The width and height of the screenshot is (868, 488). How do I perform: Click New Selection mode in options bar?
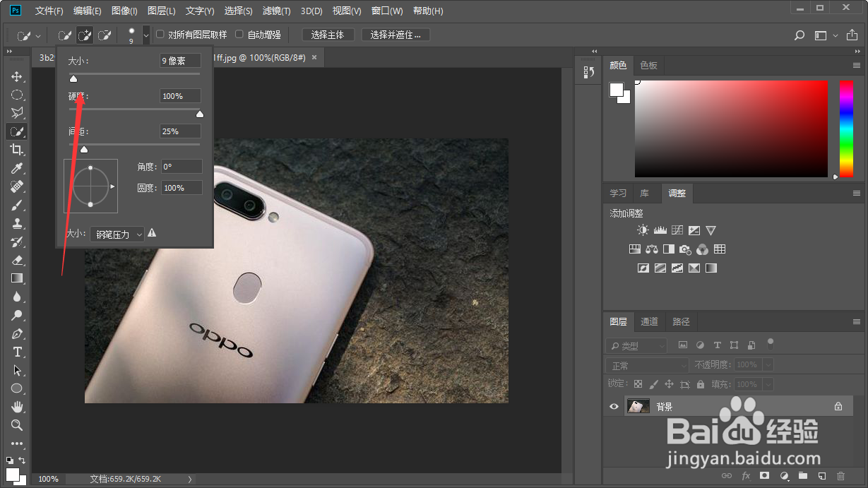tap(65, 35)
